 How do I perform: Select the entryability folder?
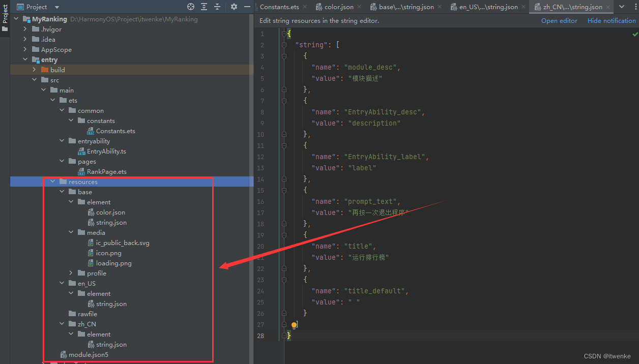click(x=94, y=141)
